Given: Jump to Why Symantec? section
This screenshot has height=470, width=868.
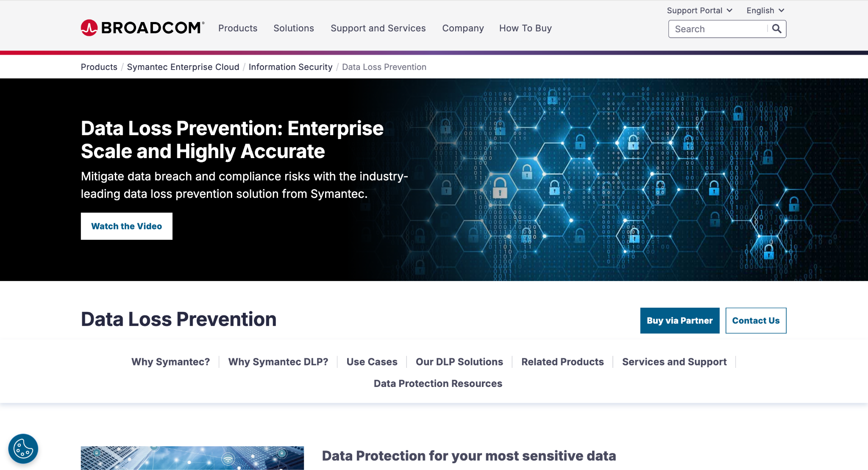Looking at the screenshot, I should pyautogui.click(x=171, y=362).
